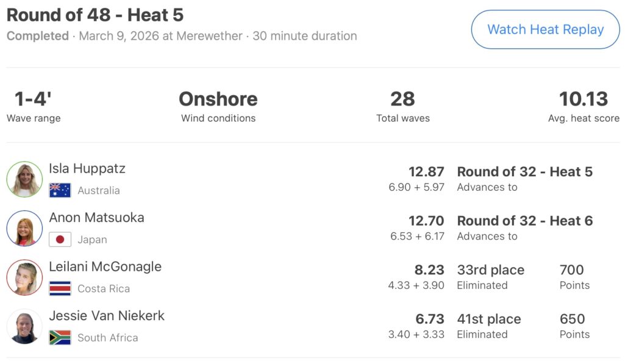Open Jessie Van Niekerk's avatar picture
Viewport: 628px width, 364px height.
24,326
